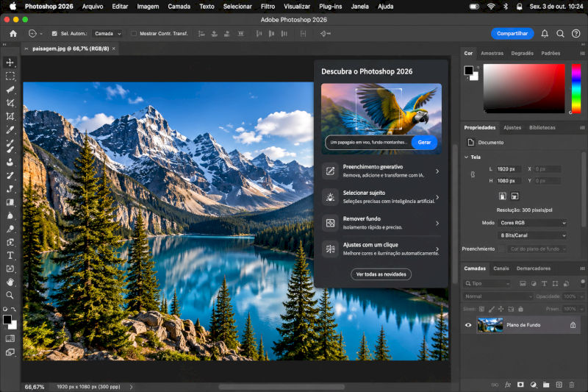Click the color picker gradient field

(x=524, y=88)
